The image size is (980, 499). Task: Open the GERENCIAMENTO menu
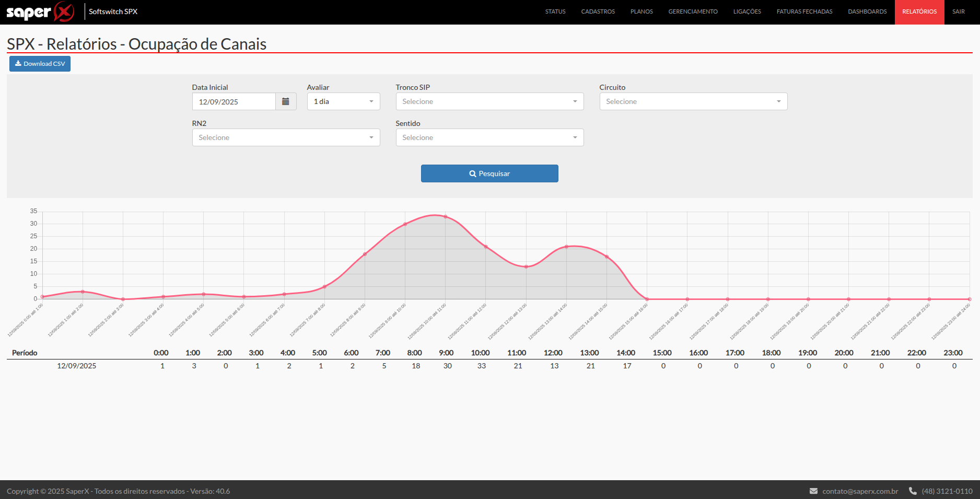[x=693, y=11]
